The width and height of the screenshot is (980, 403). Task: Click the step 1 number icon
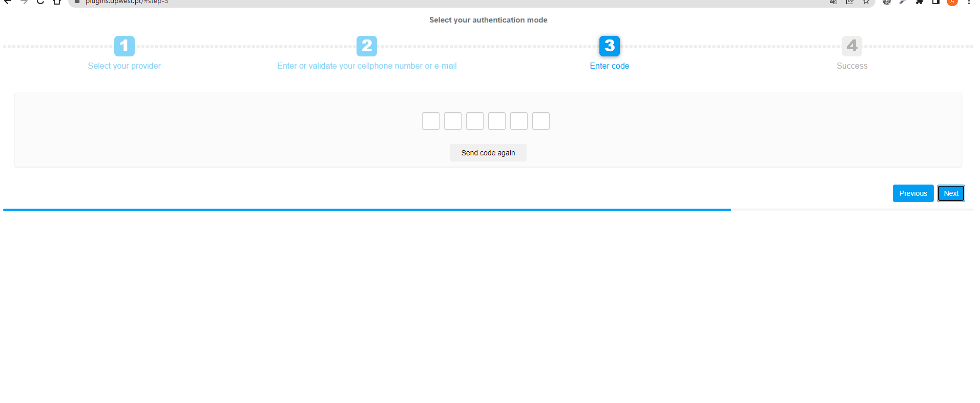click(124, 46)
